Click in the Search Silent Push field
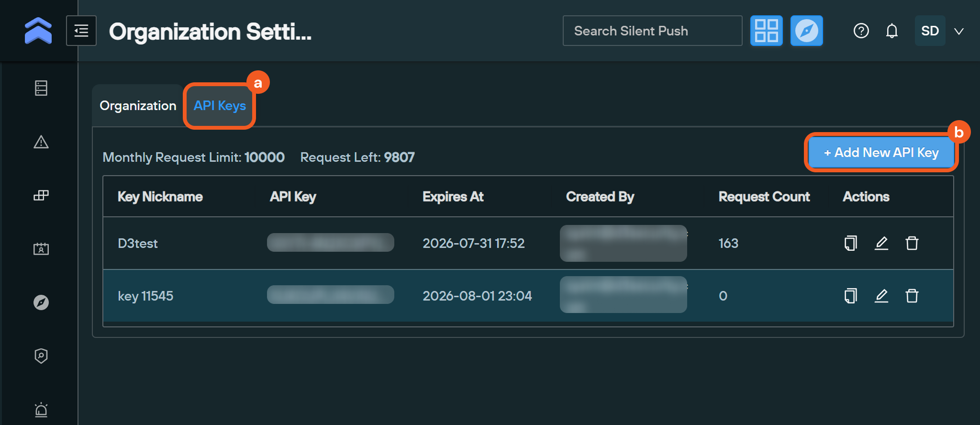This screenshot has height=425, width=980. pos(652,31)
